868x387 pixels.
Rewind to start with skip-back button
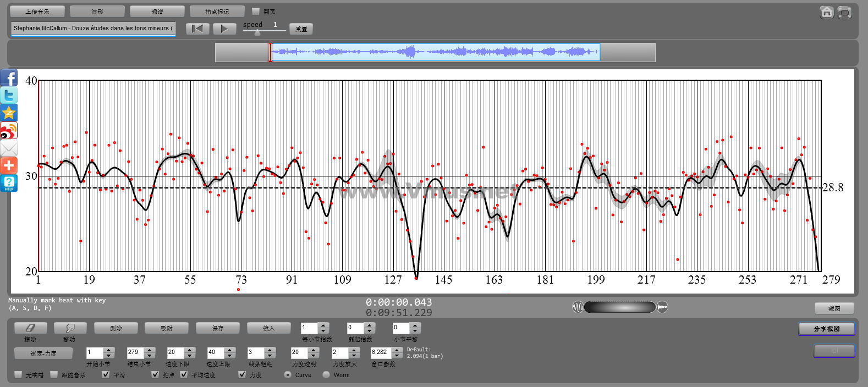(x=197, y=29)
